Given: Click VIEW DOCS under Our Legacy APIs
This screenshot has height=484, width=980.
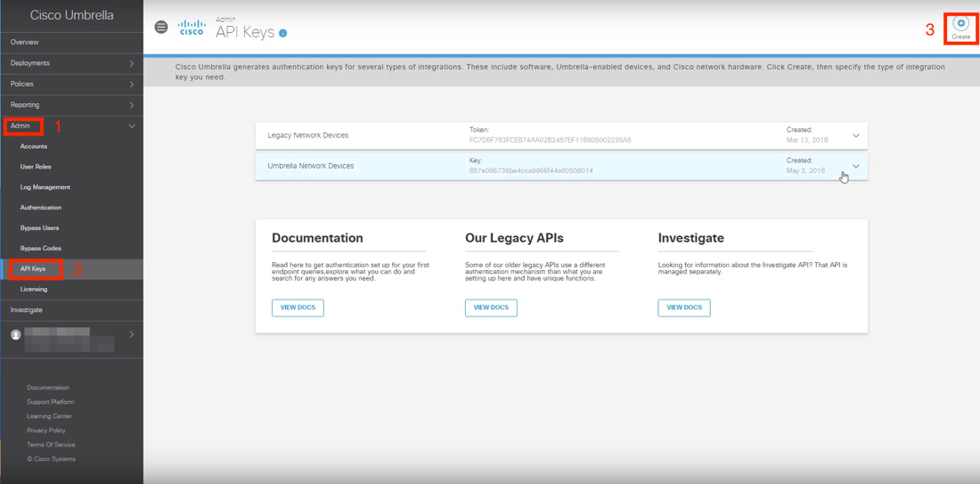Looking at the screenshot, I should point(491,308).
